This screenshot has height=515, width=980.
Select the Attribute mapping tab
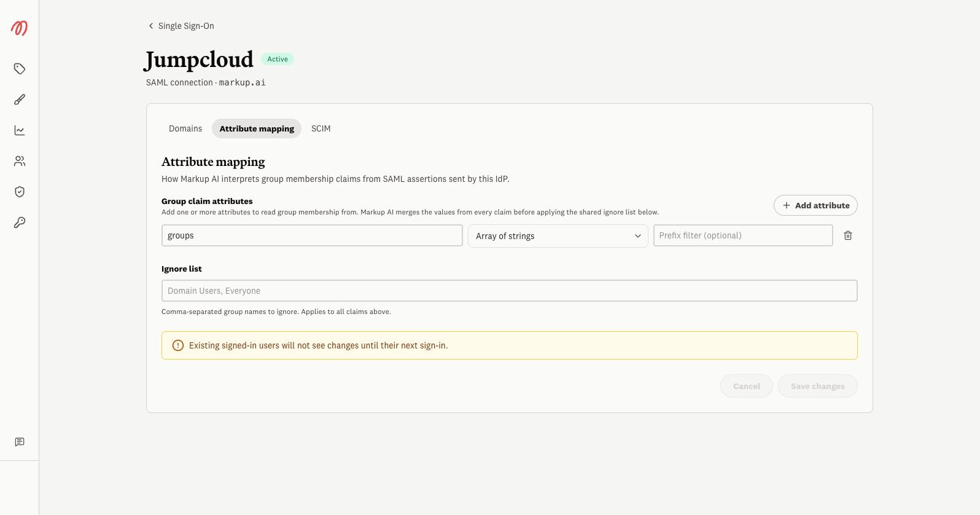click(x=257, y=128)
